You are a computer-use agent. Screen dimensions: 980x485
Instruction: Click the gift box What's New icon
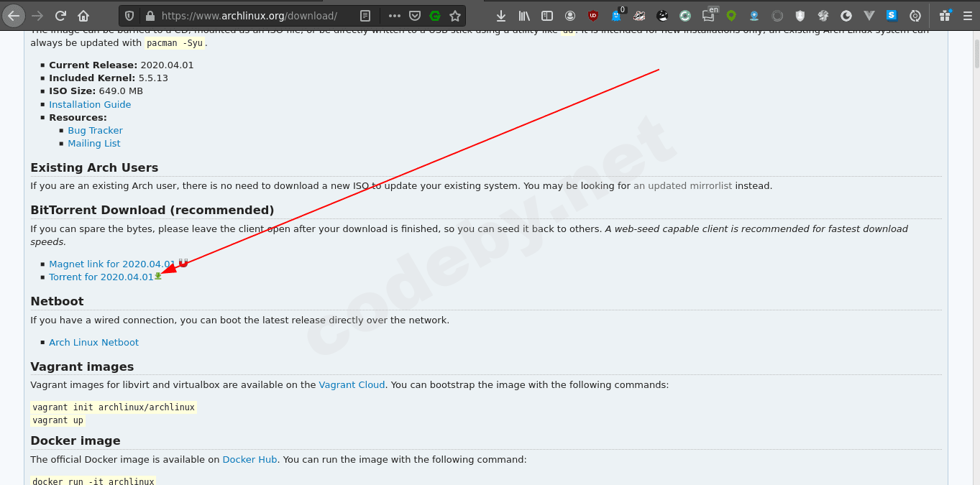pyautogui.click(x=945, y=15)
